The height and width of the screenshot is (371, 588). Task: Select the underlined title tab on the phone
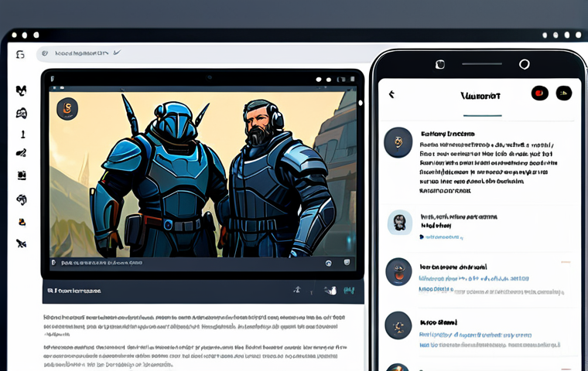pyautogui.click(x=480, y=96)
